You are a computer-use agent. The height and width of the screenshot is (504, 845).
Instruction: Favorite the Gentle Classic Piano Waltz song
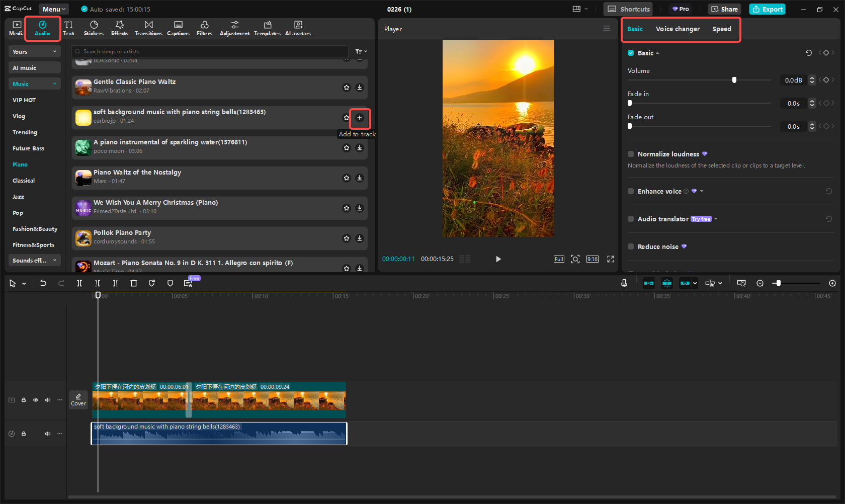point(347,88)
